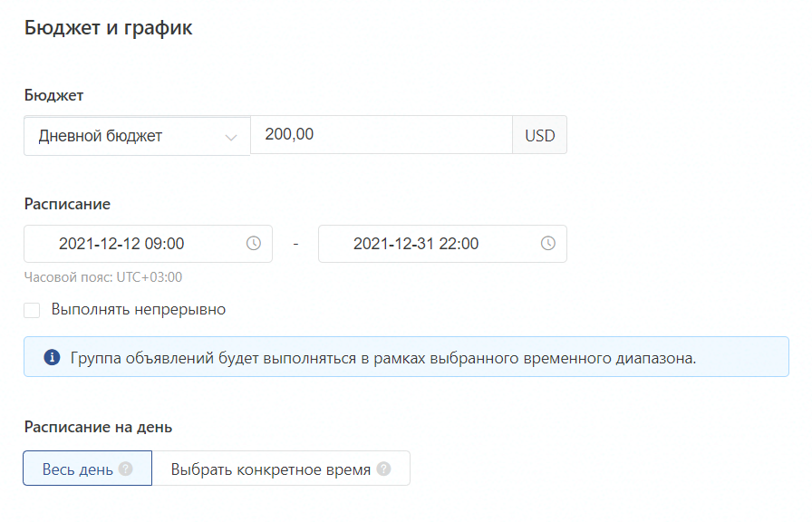812x522 pixels.
Task: Click the info banner about ad group schedule
Action: tap(407, 357)
